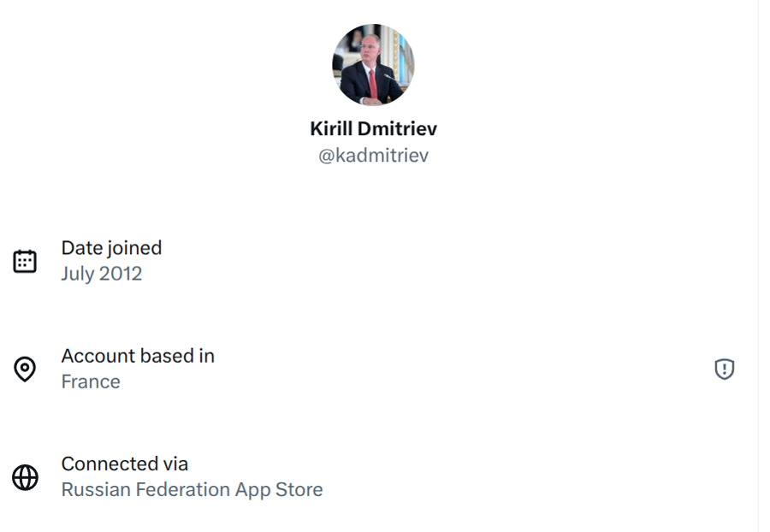
Task: Select the Date joined label
Action: (x=111, y=248)
